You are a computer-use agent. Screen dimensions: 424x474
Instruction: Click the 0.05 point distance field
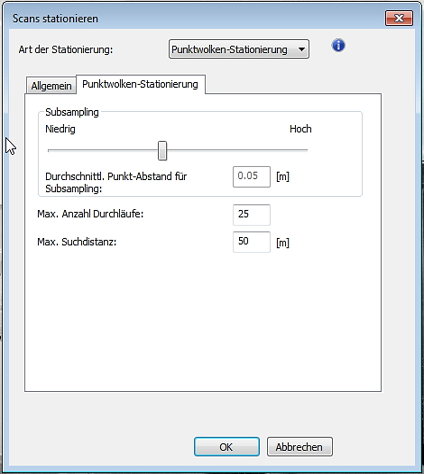pos(252,177)
